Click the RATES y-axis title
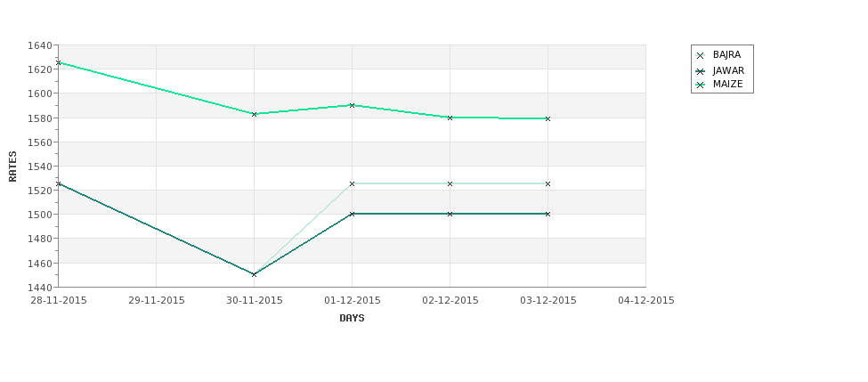The height and width of the screenshot is (382, 868). pos(12,167)
